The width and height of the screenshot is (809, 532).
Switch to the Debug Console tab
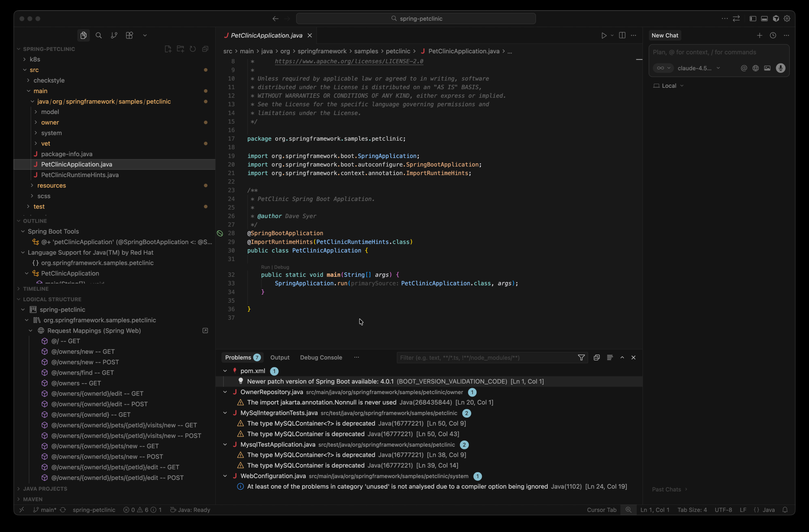pos(321,358)
